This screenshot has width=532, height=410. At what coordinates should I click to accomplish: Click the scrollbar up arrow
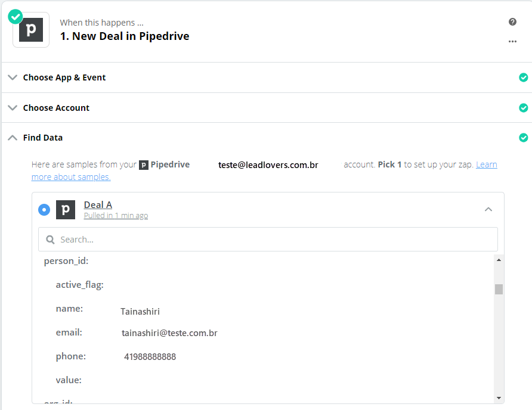(x=499, y=260)
